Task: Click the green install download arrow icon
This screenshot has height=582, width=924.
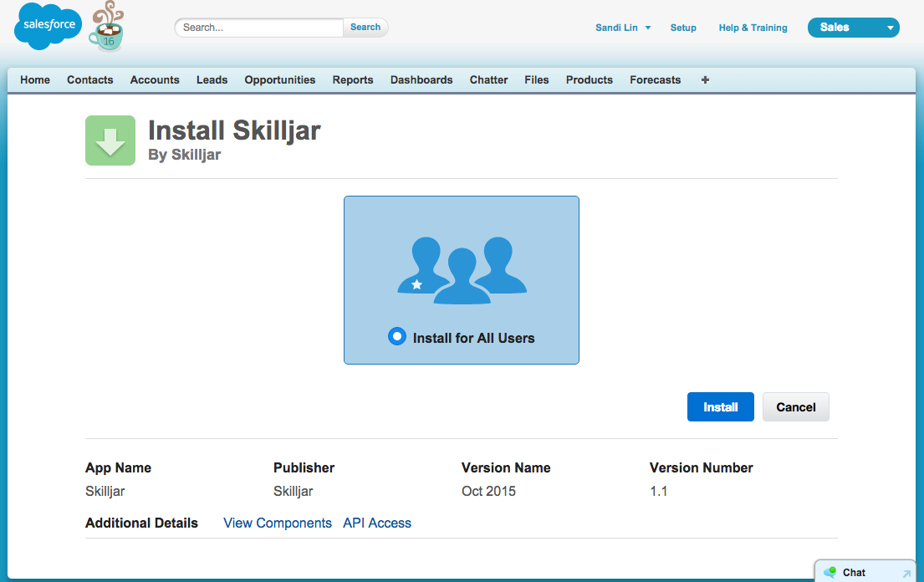Action: coord(110,140)
